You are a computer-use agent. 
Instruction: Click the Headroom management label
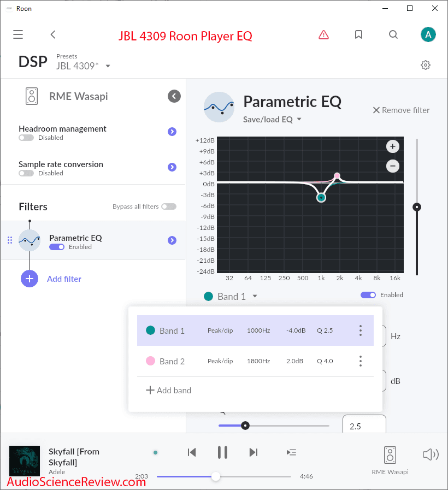[62, 129]
